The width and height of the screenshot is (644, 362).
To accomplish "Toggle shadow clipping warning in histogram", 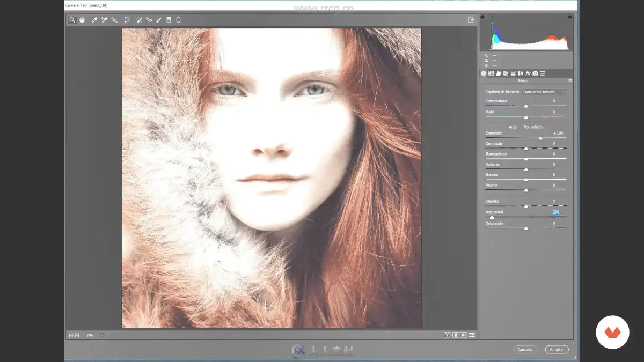I will pos(483,17).
